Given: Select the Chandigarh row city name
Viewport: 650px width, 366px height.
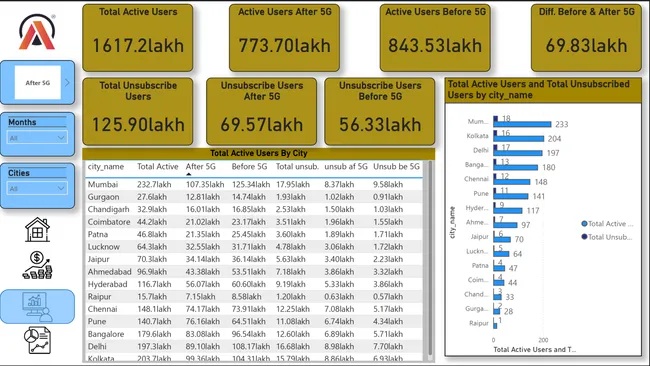Looking at the screenshot, I should tap(108, 209).
